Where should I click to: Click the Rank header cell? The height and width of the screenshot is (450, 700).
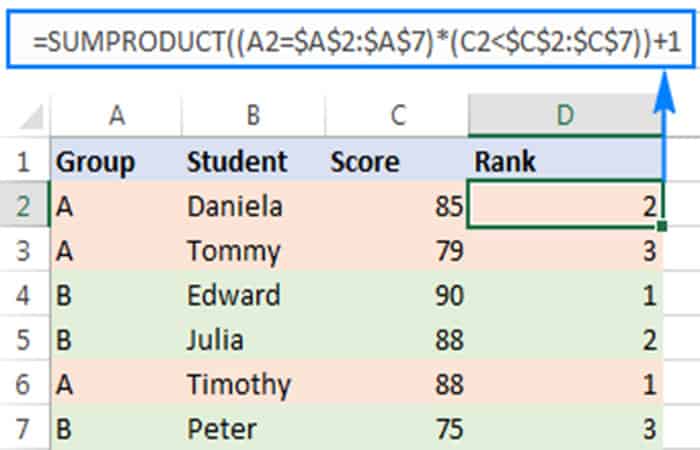tap(565, 161)
